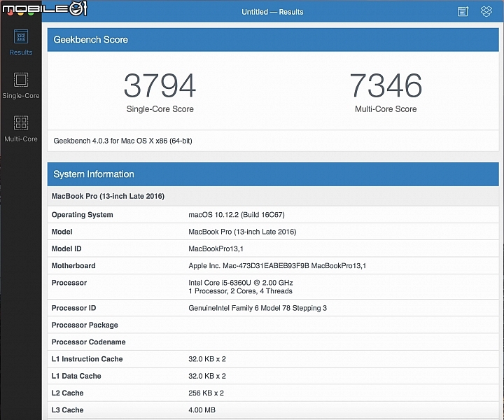This screenshot has width=504, height=420.
Task: Click the Processor Package label
Action: point(85,325)
